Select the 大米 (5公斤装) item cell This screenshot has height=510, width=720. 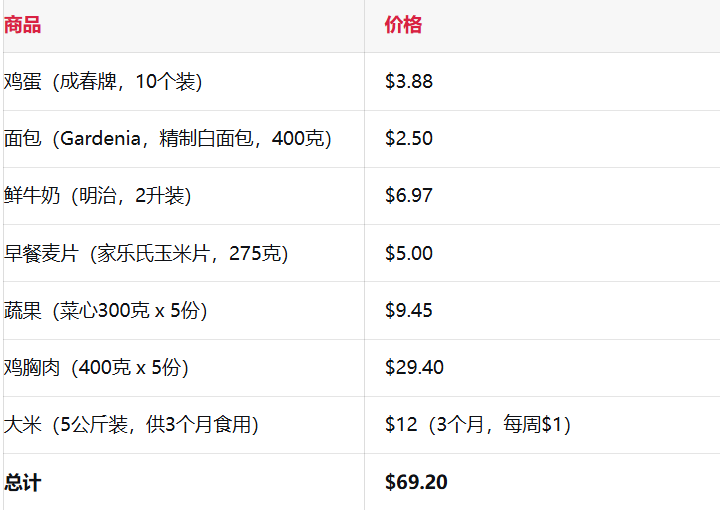tap(131, 425)
